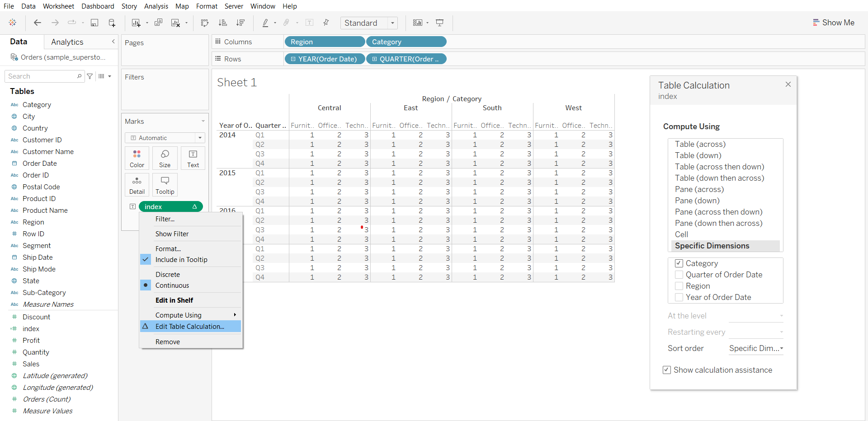Check the Region dimension checkbox
Screen dimensions: 868x421
[679, 286]
